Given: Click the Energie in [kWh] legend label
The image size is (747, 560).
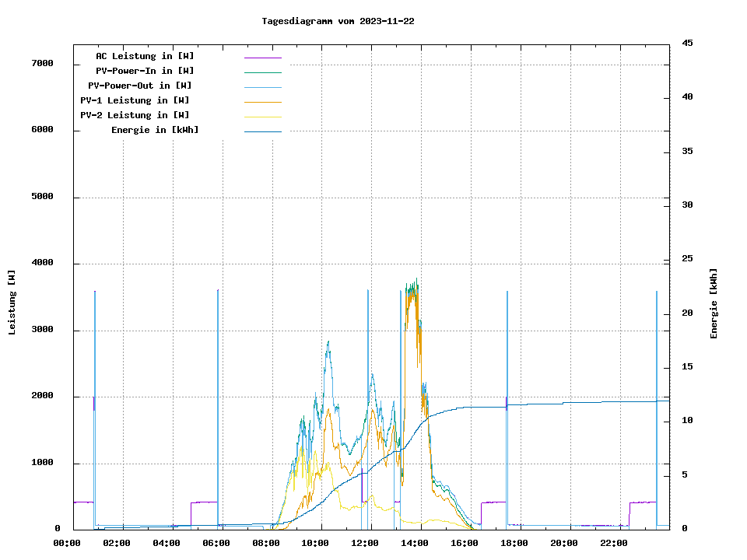Looking at the screenshot, I should coord(154,130).
